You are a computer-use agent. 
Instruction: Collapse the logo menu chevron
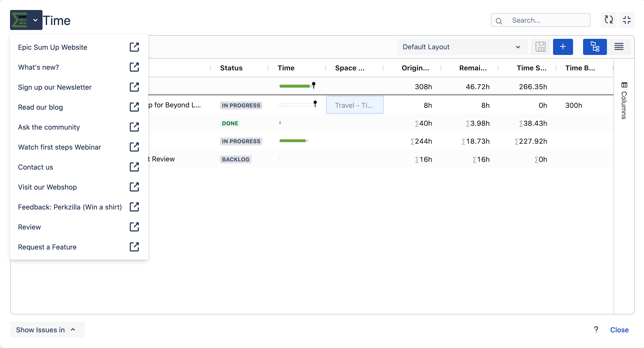coord(35,20)
